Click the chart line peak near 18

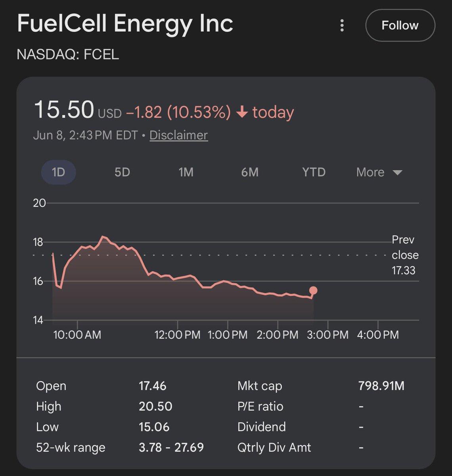103,236
